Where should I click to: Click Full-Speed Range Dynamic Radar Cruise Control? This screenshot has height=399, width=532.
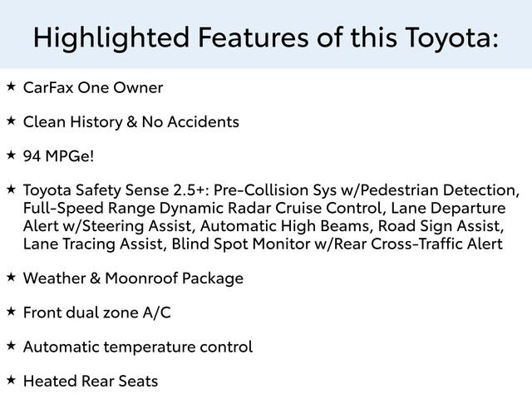204,208
